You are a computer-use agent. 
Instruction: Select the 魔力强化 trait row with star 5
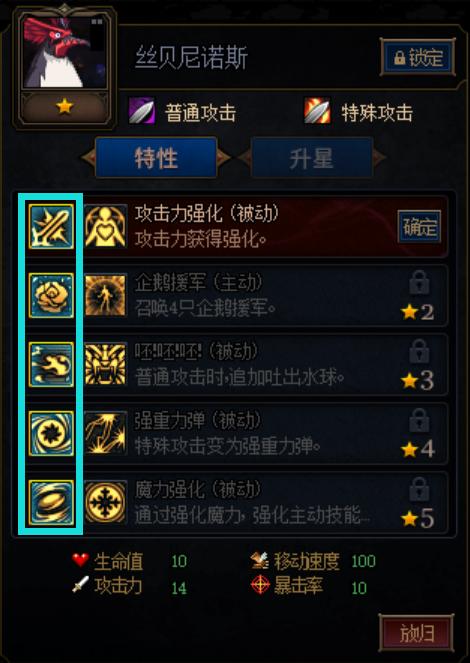[265, 503]
